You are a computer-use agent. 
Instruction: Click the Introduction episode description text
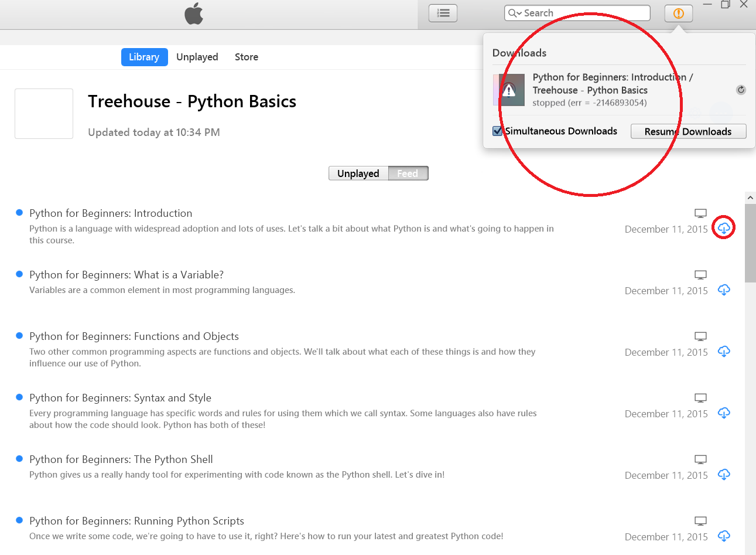(x=292, y=234)
